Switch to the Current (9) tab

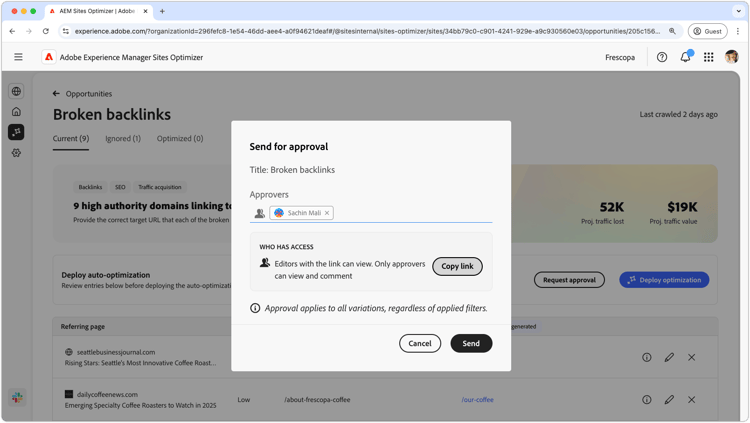pos(71,138)
